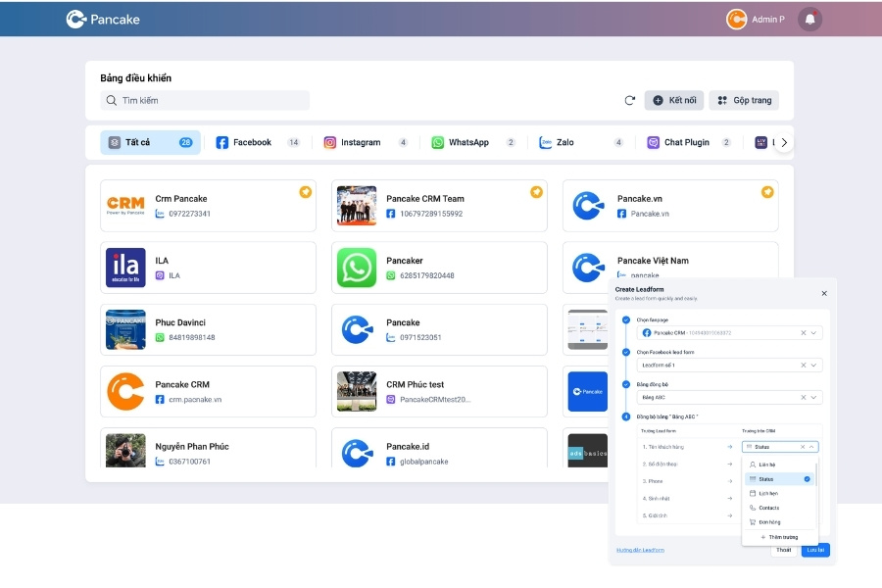Expand the Chọn fanpage dropdown
The image size is (882, 588).
point(813,332)
